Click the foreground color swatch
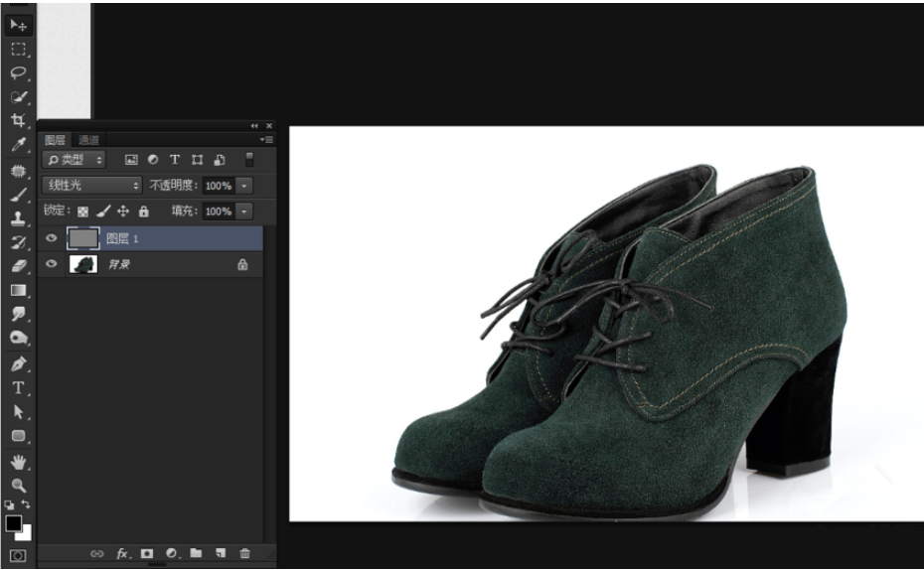Image resolution: width=924 pixels, height=570 pixels. [14, 523]
